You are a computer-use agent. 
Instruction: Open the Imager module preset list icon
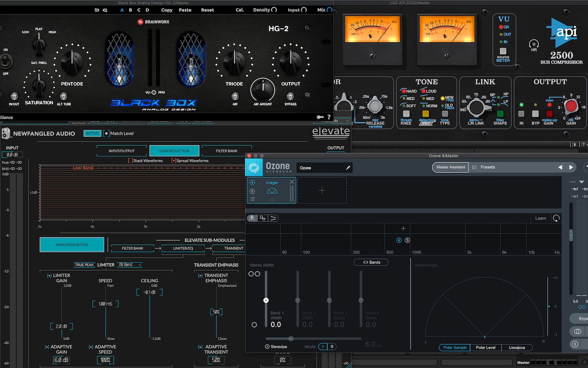[x=253, y=198]
